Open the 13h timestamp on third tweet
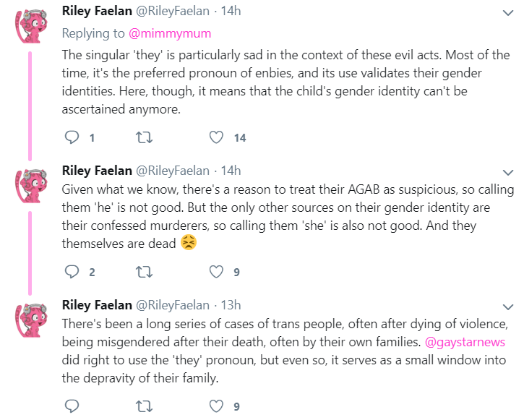Viewport: 524px width, 420px height. (x=231, y=305)
